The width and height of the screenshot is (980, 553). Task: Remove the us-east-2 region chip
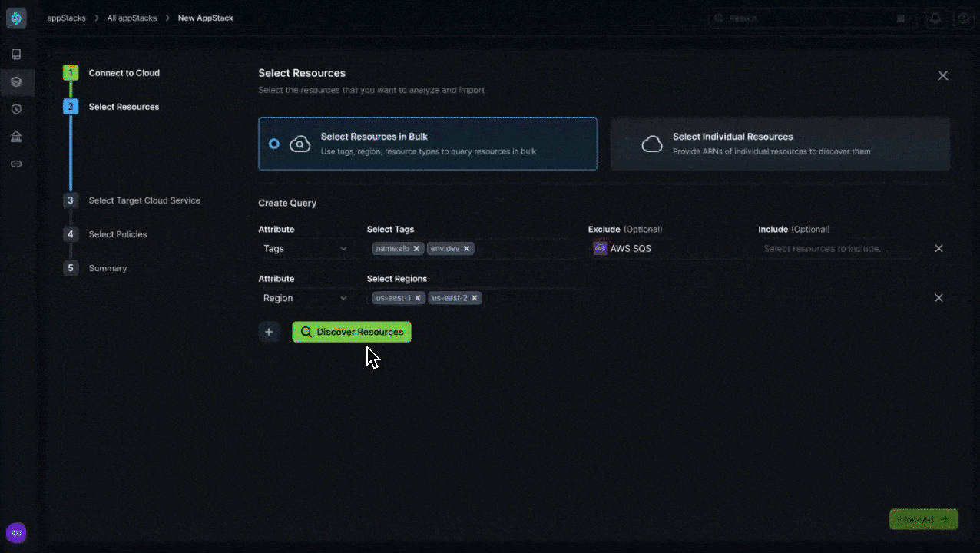475,298
